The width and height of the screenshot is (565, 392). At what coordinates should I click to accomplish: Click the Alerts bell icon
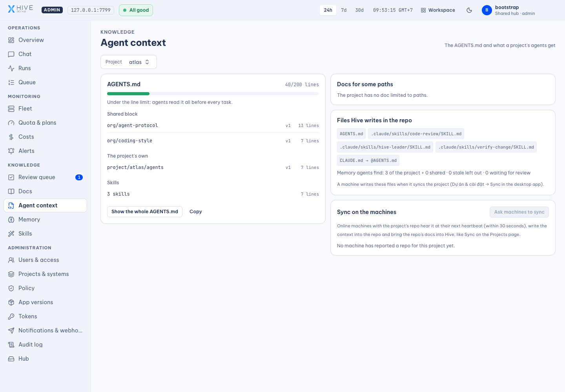[x=11, y=151]
